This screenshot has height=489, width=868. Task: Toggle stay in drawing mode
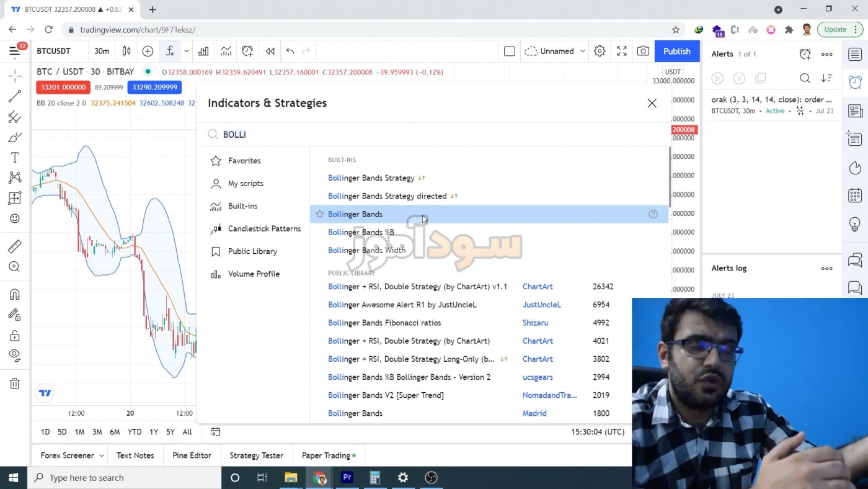pos(15,315)
